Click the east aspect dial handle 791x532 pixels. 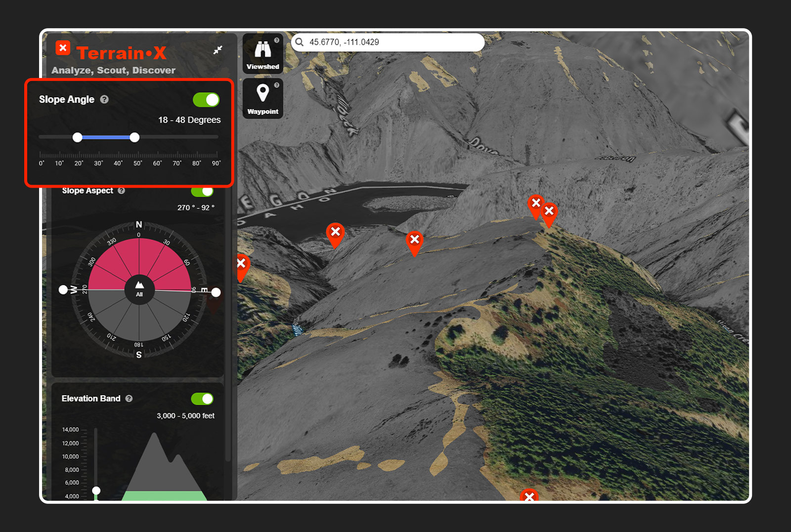[216, 292]
